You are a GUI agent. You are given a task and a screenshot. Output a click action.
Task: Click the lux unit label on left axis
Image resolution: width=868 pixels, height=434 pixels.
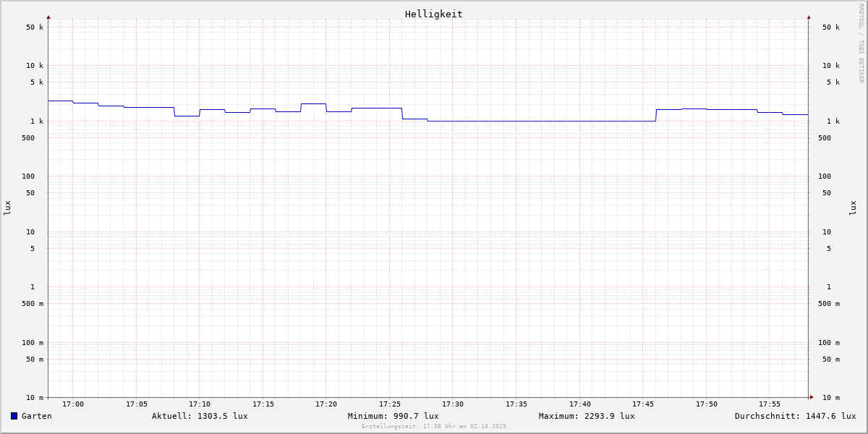coord(7,208)
